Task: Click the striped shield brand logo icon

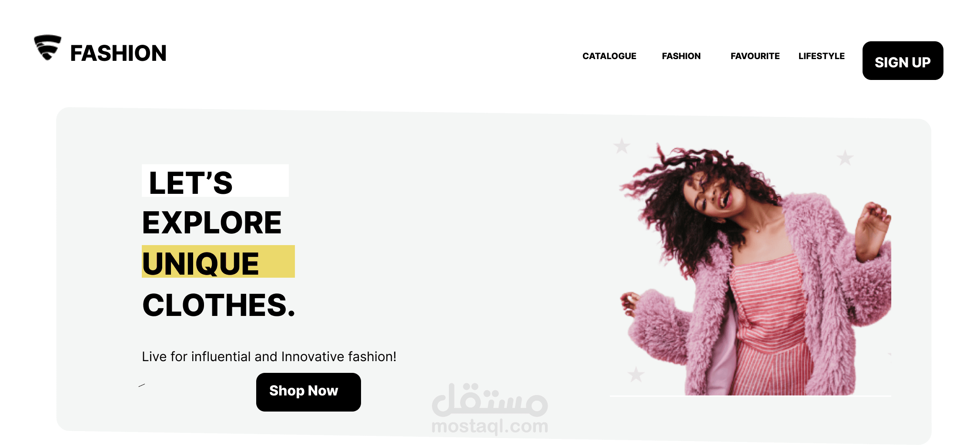Action: click(47, 47)
